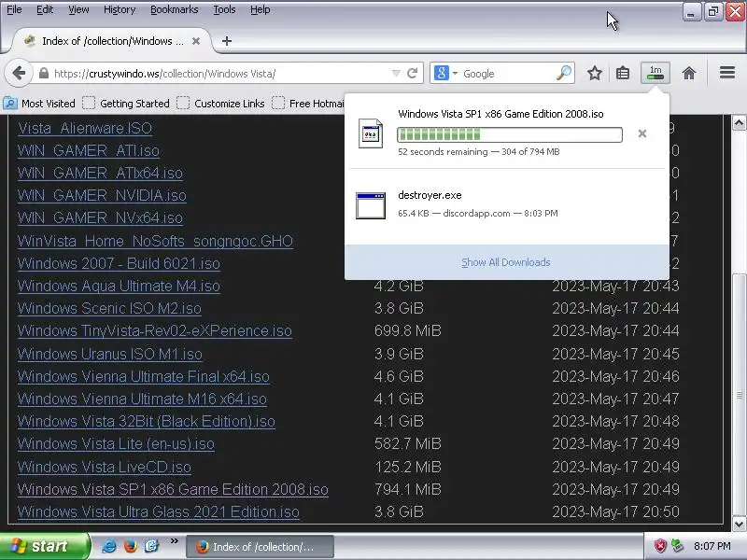Viewport: 747px width, 560px height.
Task: Open the Getting Started bookmark
Action: [x=126, y=104]
